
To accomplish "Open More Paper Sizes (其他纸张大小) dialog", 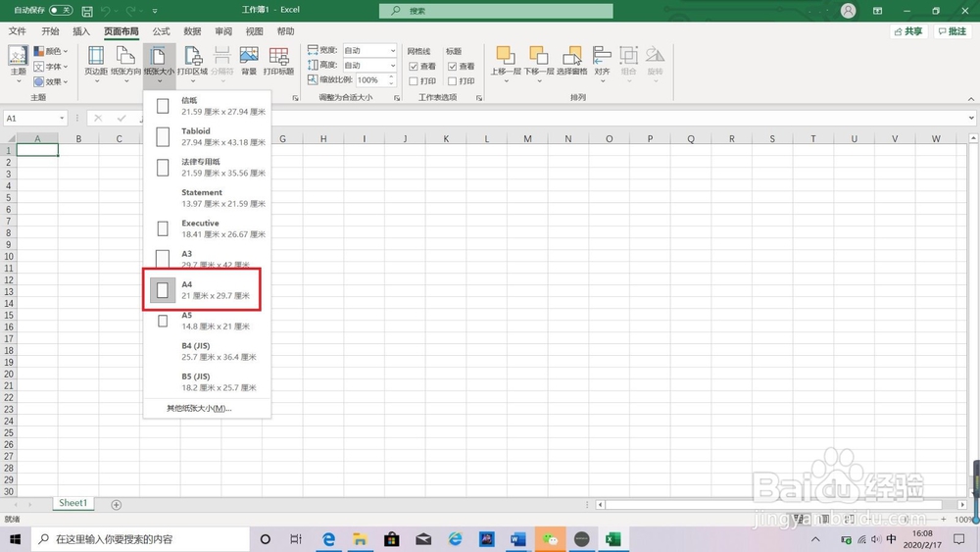I will [207, 408].
